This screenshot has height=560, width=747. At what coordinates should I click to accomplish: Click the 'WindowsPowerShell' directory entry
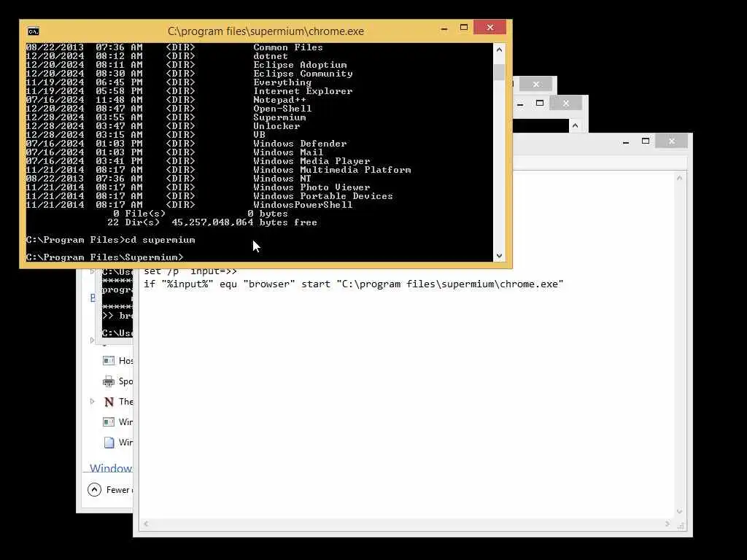click(x=303, y=205)
